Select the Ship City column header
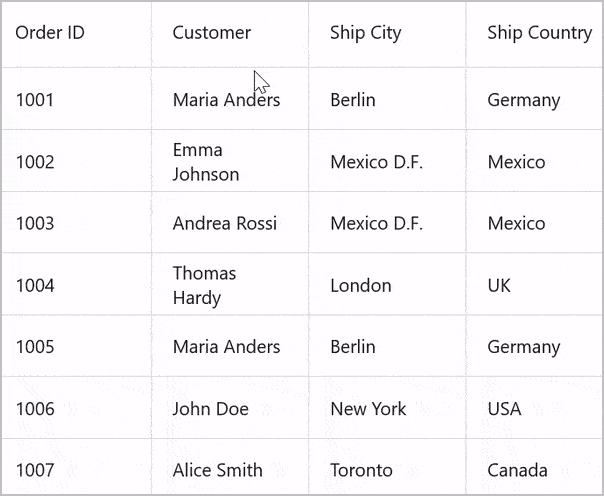Screen dimensions: 604x496 (x=387, y=34)
